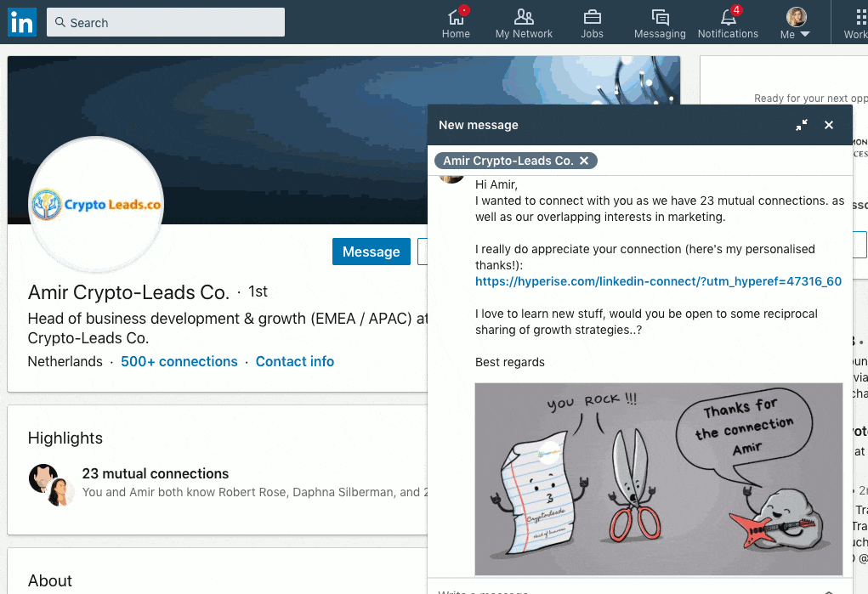Open Messaging from the navigation bar

[660, 23]
